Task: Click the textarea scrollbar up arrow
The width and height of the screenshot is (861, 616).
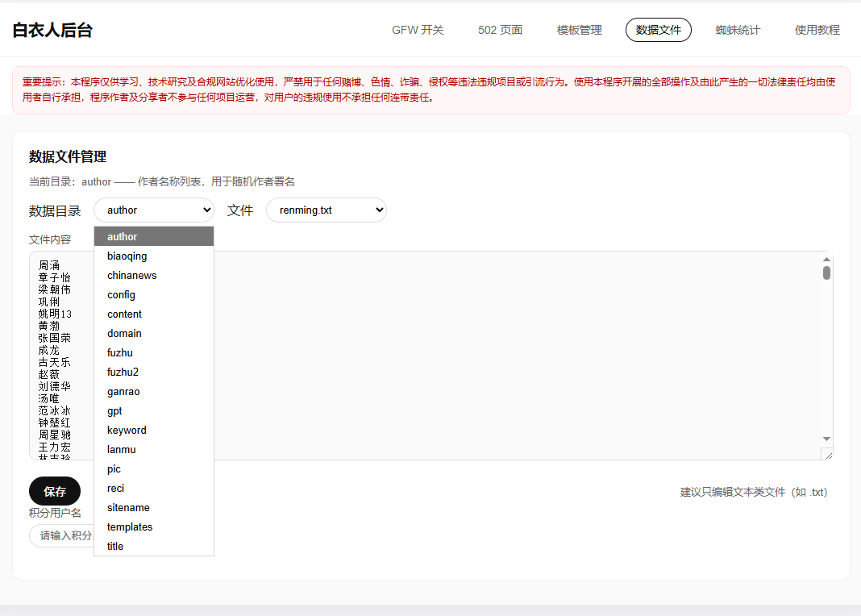Action: point(826,259)
